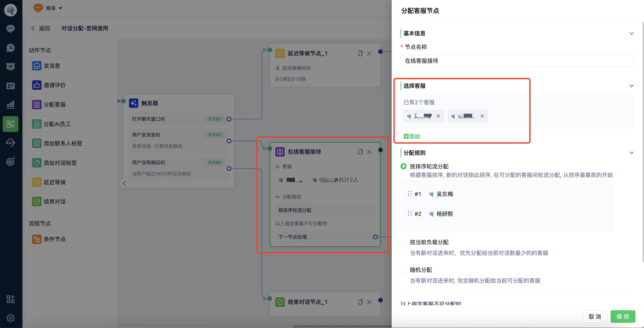Select the 延迟等候 action node
The width and height of the screenshot is (644, 328).
click(x=70, y=182)
